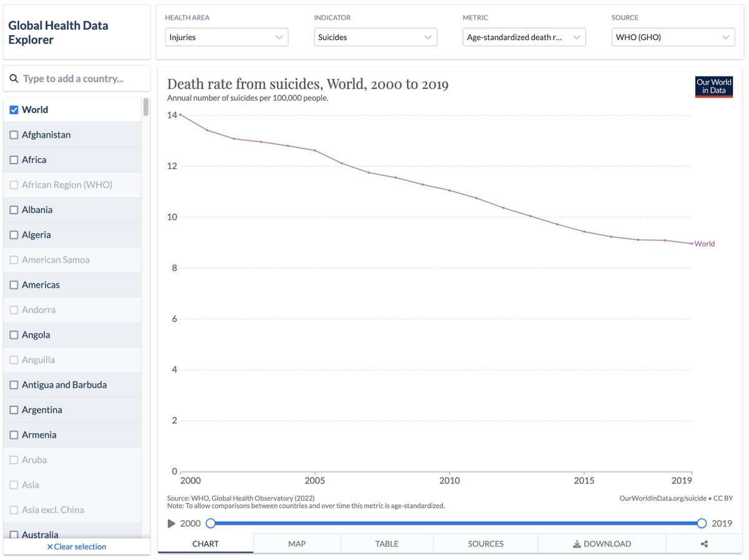749x560 pixels.
Task: Click the share icon tab
Action: (x=704, y=544)
